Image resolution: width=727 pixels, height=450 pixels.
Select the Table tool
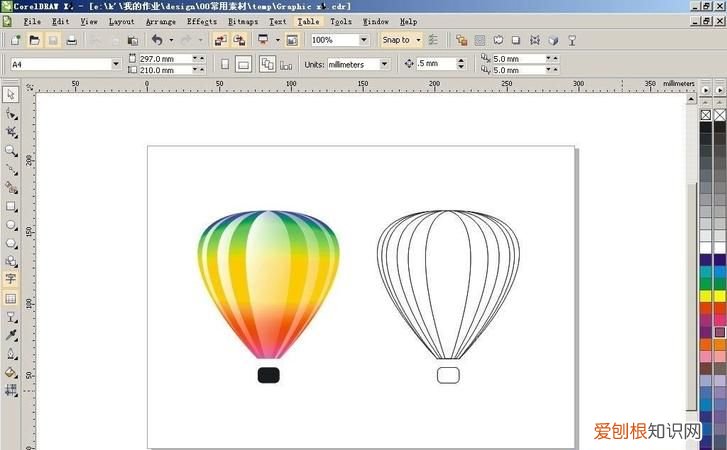[11, 298]
